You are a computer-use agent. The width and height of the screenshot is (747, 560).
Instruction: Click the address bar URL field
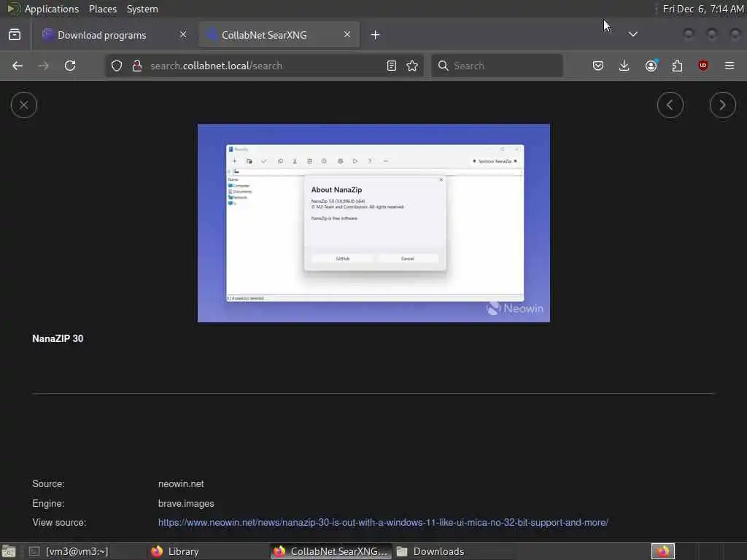[x=264, y=66]
